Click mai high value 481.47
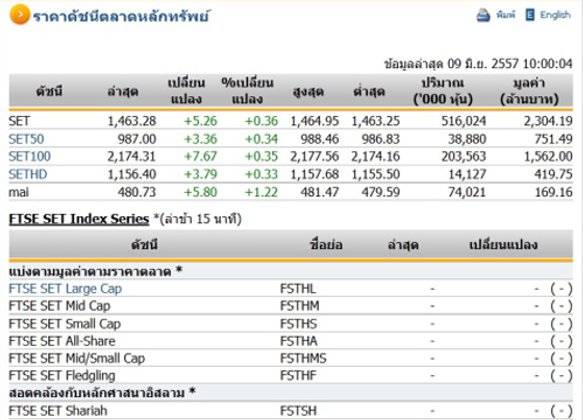This screenshot has height=420, width=583. pyautogui.click(x=320, y=192)
